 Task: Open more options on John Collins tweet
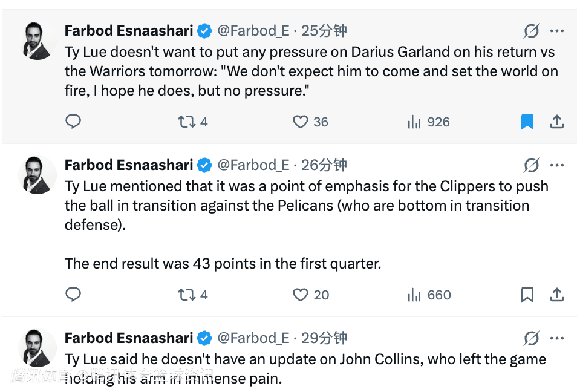(557, 338)
